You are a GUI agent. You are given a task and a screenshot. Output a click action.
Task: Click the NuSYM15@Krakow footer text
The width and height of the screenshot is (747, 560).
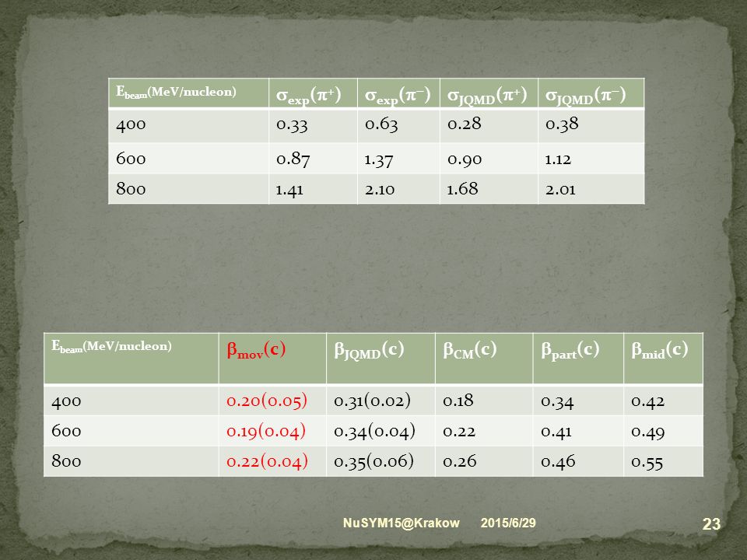click(402, 523)
